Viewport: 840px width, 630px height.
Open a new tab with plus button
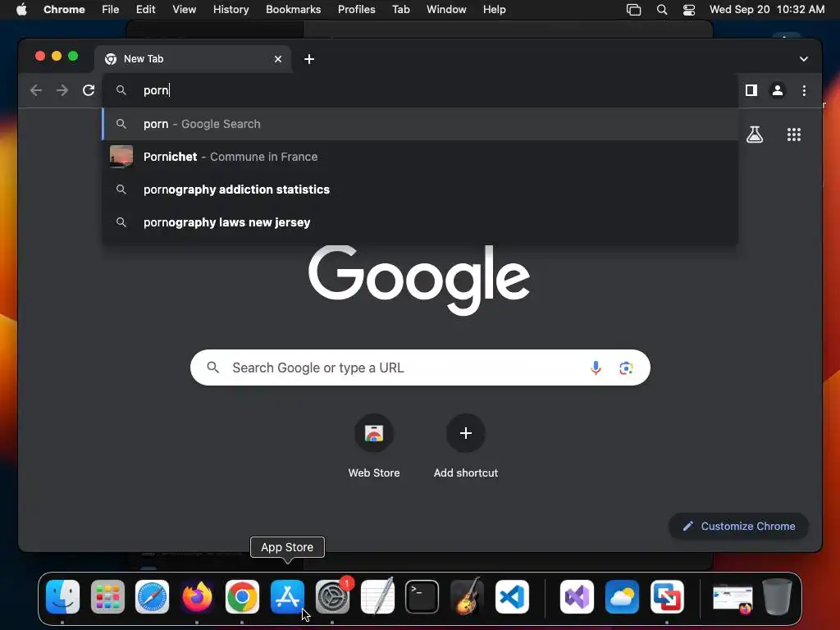[309, 59]
